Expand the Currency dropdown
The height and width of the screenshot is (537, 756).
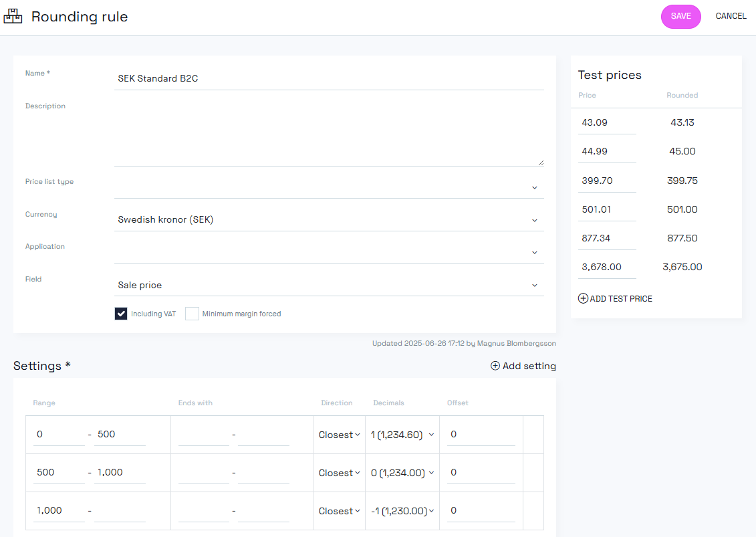pos(329,220)
